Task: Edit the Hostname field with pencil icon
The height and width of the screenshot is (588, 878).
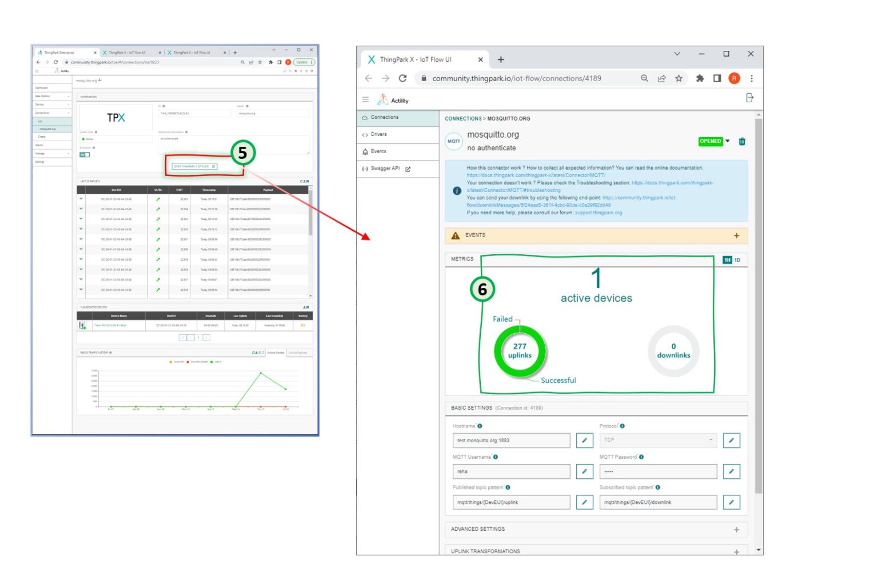Action: (584, 441)
